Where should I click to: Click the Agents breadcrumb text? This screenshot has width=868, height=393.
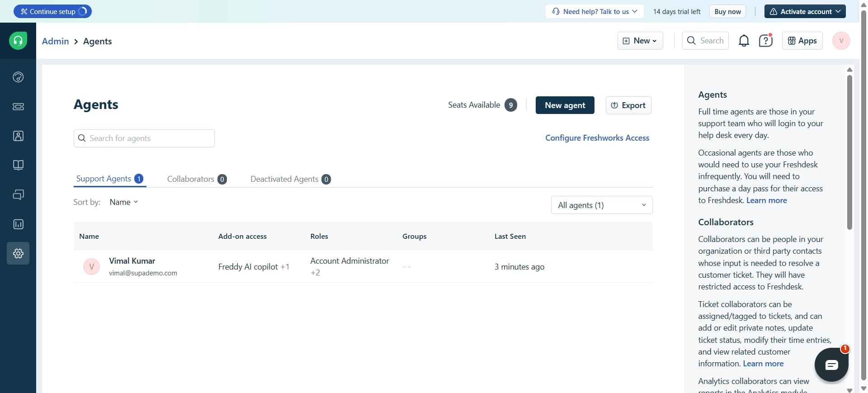coord(97,41)
